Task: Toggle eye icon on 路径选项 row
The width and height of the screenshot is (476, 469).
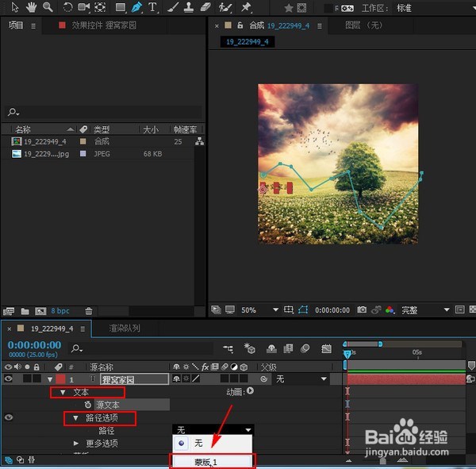Action: pos(9,417)
